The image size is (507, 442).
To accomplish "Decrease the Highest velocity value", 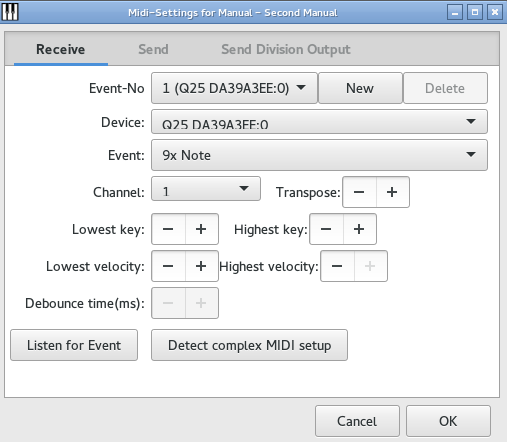I will 337,266.
